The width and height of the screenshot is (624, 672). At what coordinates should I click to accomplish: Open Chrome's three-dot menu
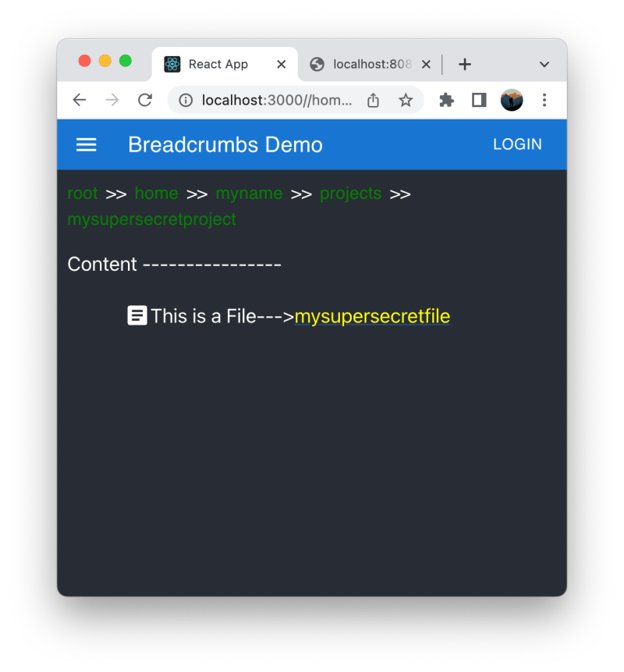(x=544, y=100)
